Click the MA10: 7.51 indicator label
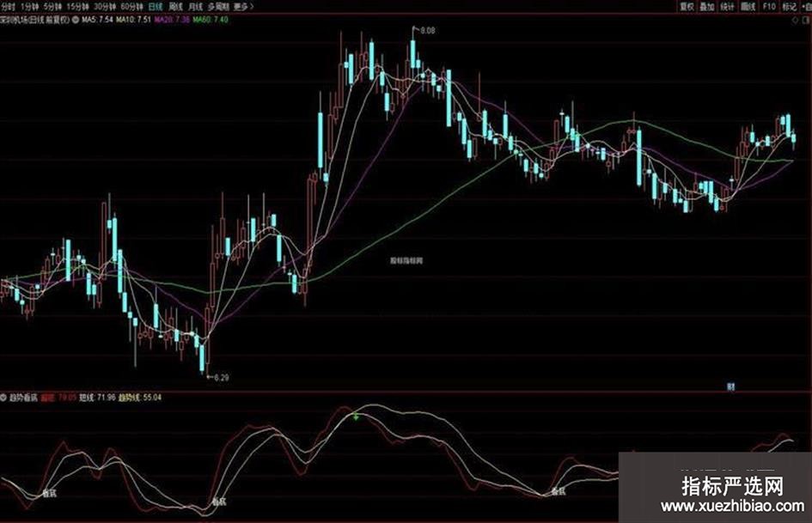This screenshot has height=523, width=812. (x=133, y=20)
